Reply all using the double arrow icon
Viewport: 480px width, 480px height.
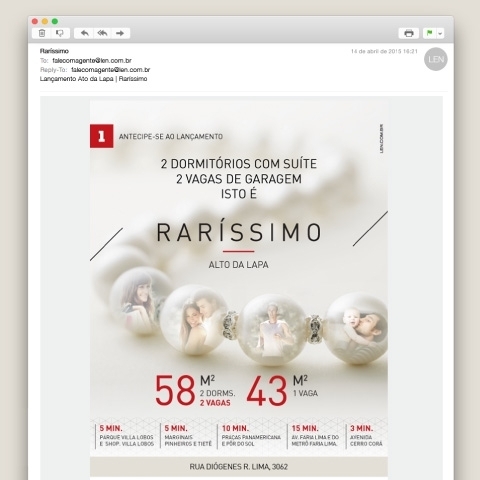point(102,33)
